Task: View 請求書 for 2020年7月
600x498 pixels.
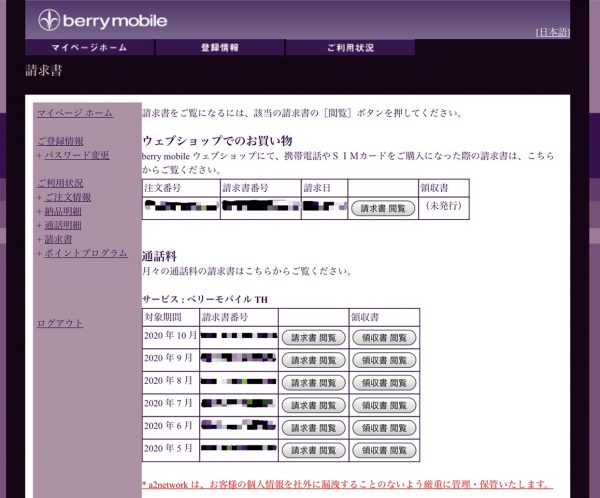Action: tap(314, 405)
